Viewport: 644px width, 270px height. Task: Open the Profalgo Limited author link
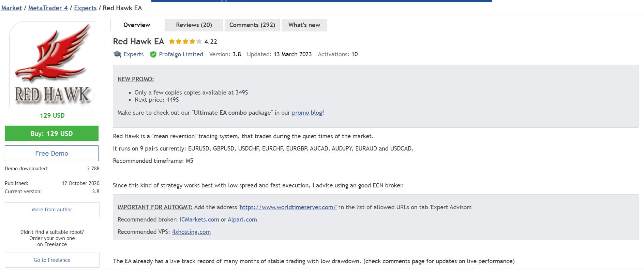[181, 54]
